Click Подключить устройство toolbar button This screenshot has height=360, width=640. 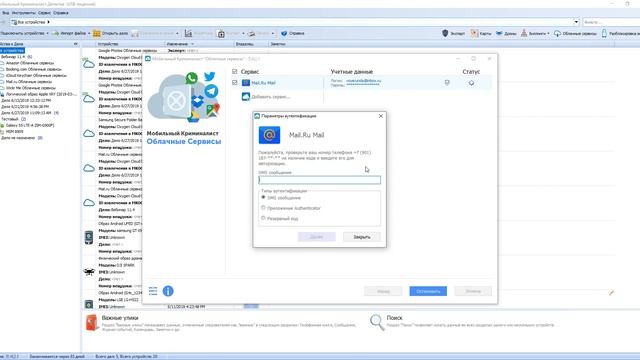point(22,33)
